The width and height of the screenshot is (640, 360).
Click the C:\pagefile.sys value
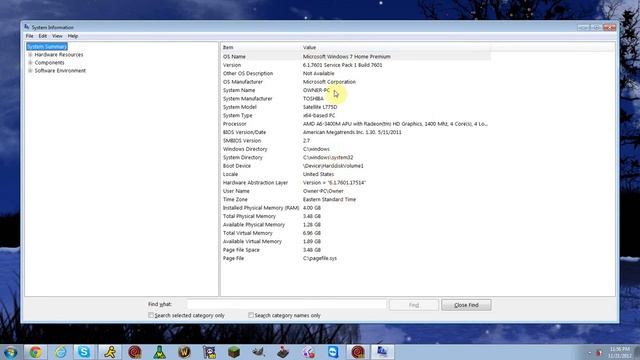[x=320, y=258]
